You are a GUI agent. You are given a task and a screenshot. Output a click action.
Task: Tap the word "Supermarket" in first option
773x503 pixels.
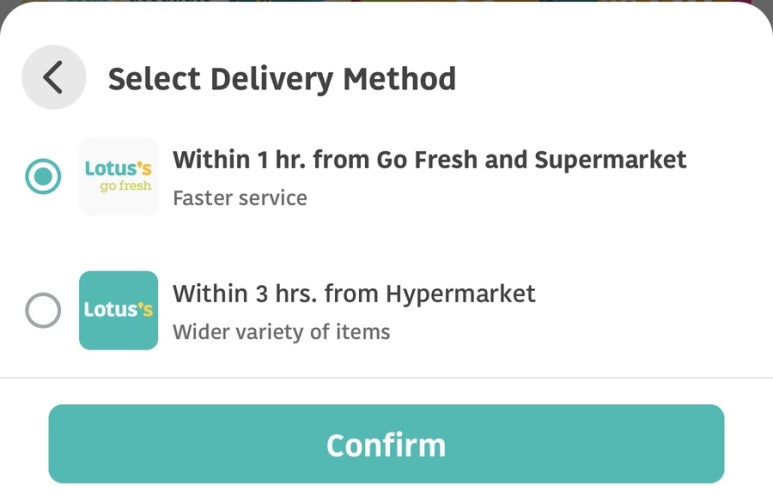click(x=611, y=160)
